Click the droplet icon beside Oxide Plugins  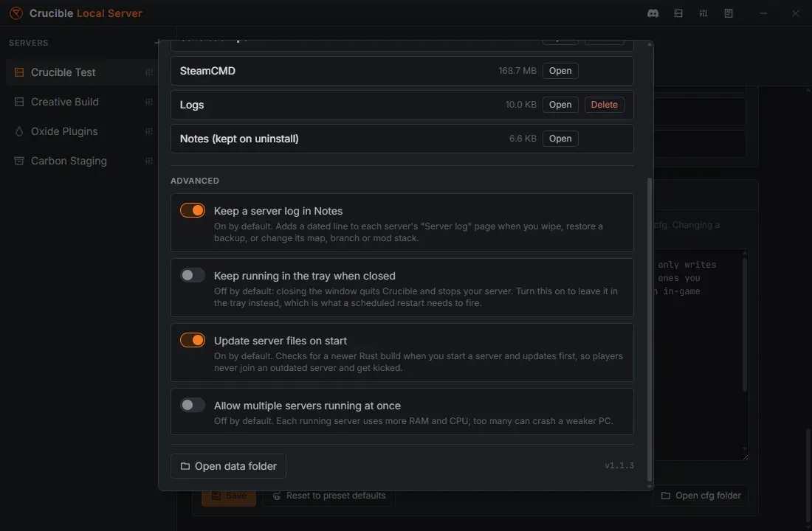(19, 131)
